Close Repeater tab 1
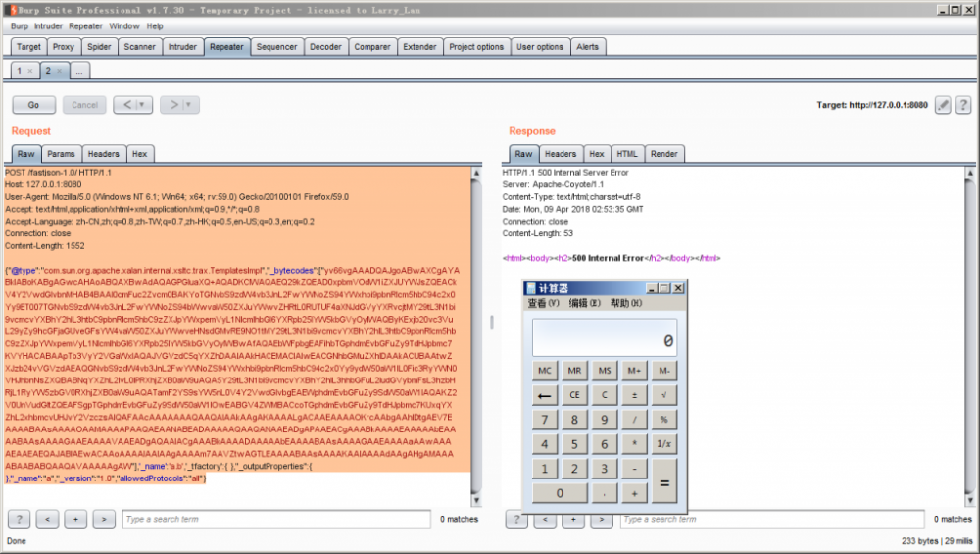980x554 pixels. click(30, 71)
